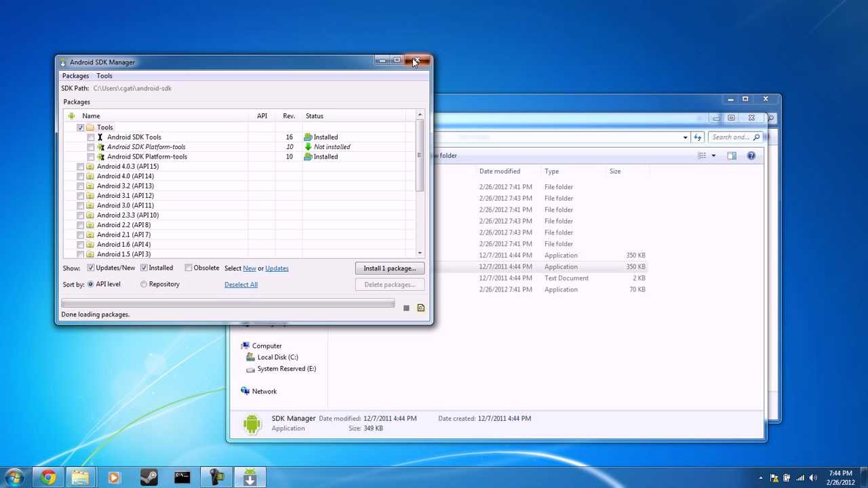Click the Delete packages button
The height and width of the screenshot is (488, 868).
click(x=390, y=285)
